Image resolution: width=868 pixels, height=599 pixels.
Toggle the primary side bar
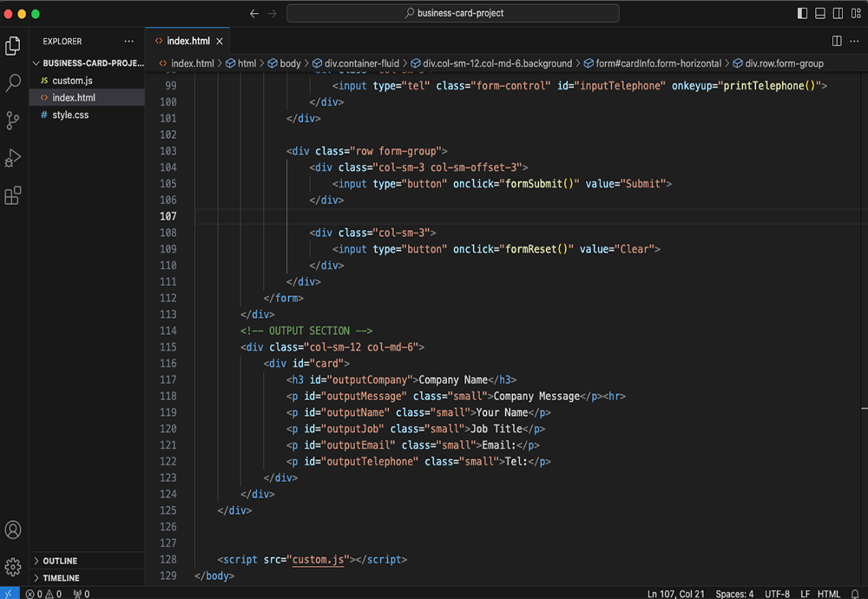coord(802,13)
